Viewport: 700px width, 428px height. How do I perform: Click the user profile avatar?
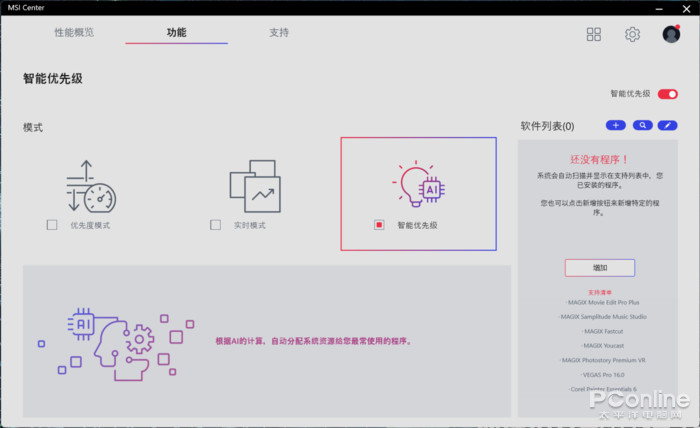coord(671,34)
